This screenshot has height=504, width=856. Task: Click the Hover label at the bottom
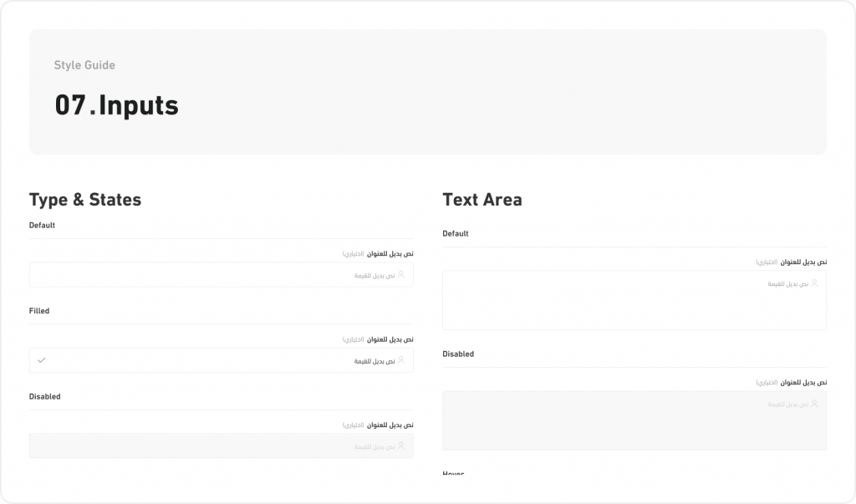[x=455, y=474]
